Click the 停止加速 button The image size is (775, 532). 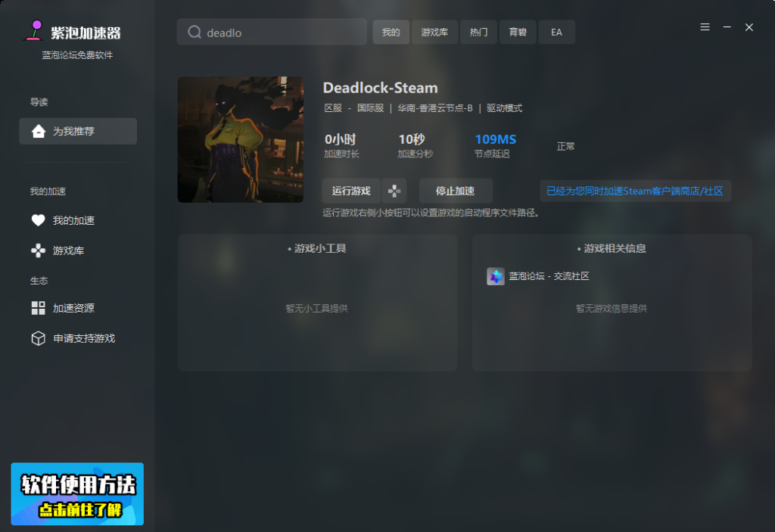455,191
